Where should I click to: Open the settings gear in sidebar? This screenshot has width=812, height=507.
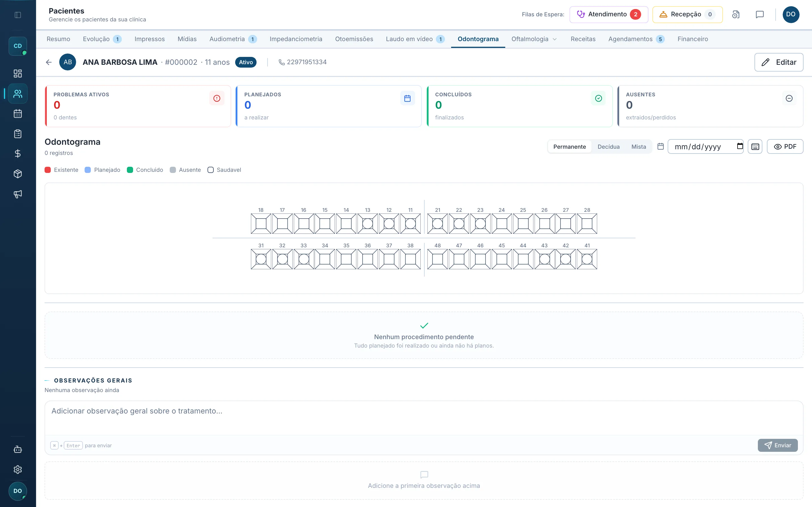pyautogui.click(x=18, y=470)
